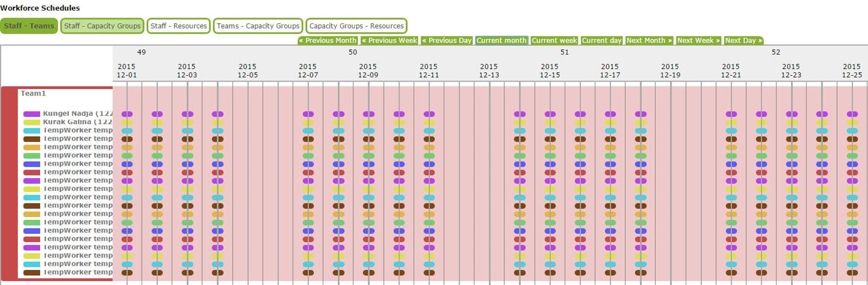Viewport: 868px width, 285px height.
Task: Select Kungel Nadja's purple color swatch
Action: 32,114
